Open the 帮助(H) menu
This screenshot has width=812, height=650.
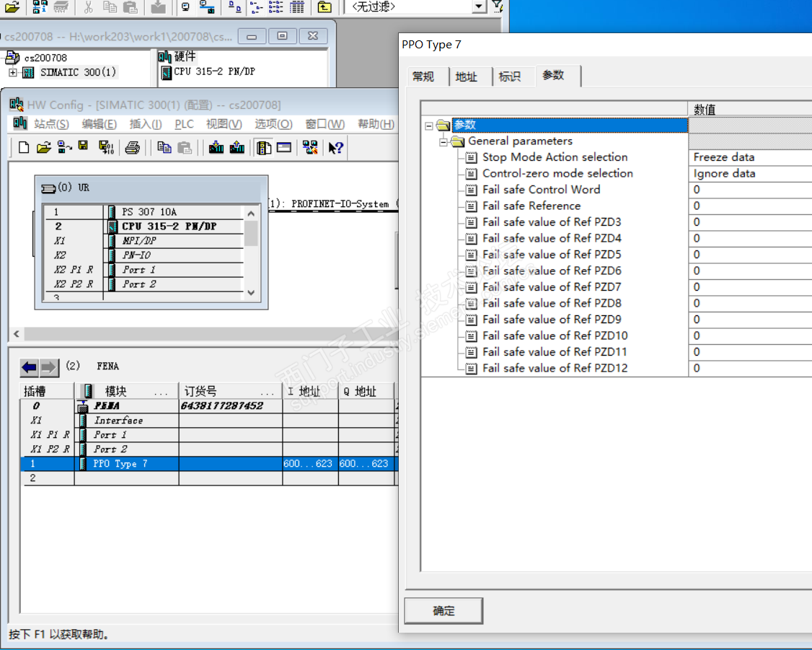376,124
